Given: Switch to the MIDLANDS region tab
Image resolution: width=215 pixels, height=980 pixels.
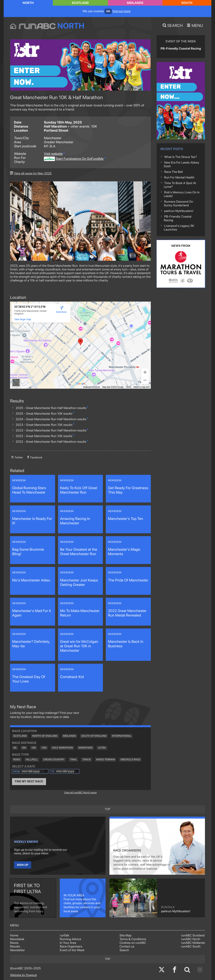Looking at the screenshot, I should (135, 3).
